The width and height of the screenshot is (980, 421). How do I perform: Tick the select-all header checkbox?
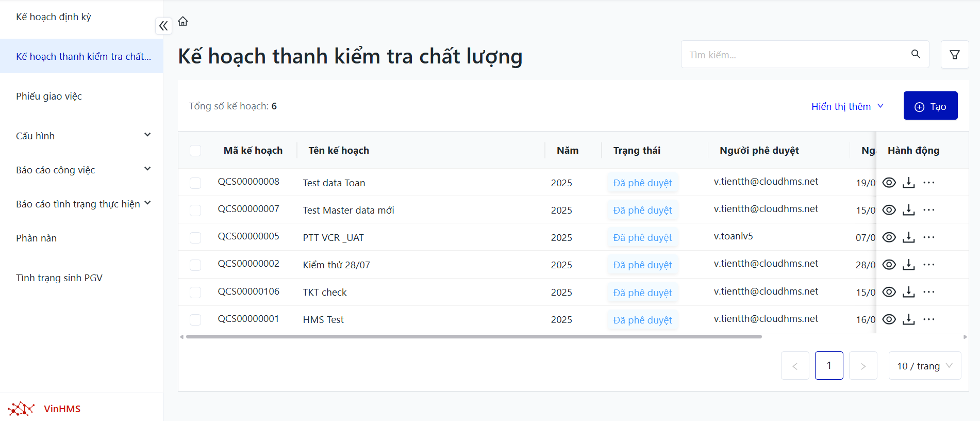pyautogui.click(x=195, y=151)
